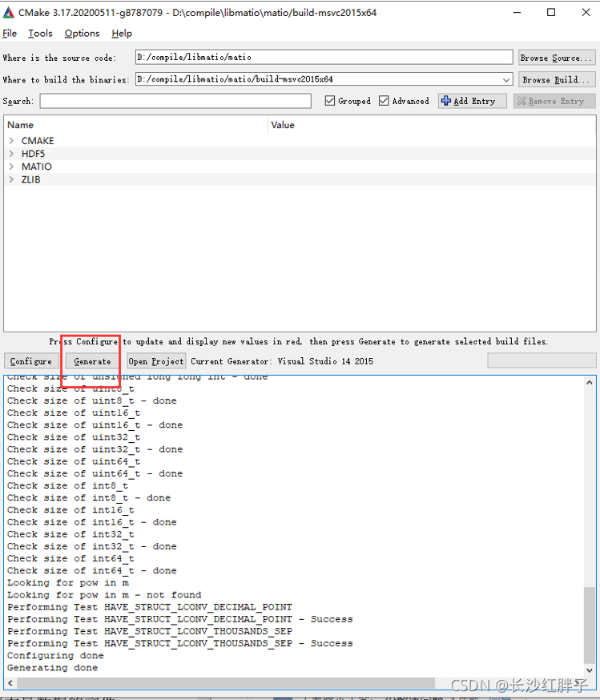Click the output log horizontal scrollbar thumb
The height and width of the screenshot is (700, 600).
225,683
